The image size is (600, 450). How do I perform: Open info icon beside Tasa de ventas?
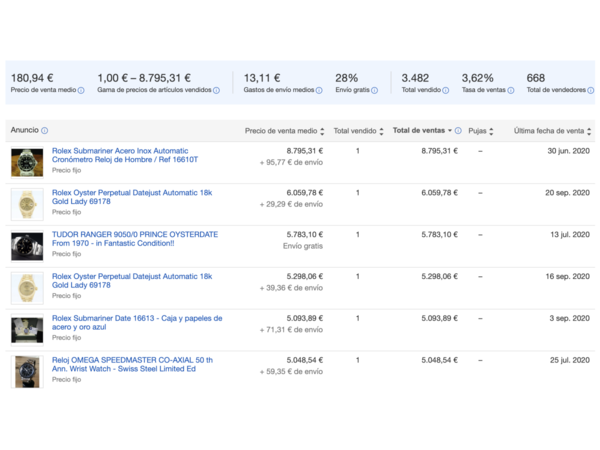[x=510, y=90]
